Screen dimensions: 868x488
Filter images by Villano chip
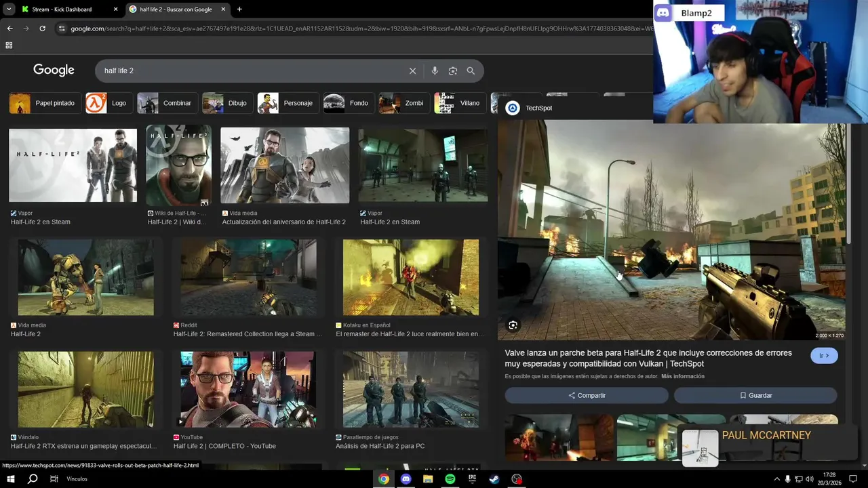460,103
